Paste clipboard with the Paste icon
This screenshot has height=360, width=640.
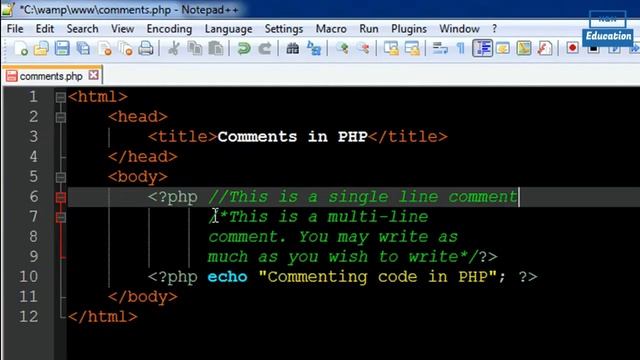(x=216, y=49)
